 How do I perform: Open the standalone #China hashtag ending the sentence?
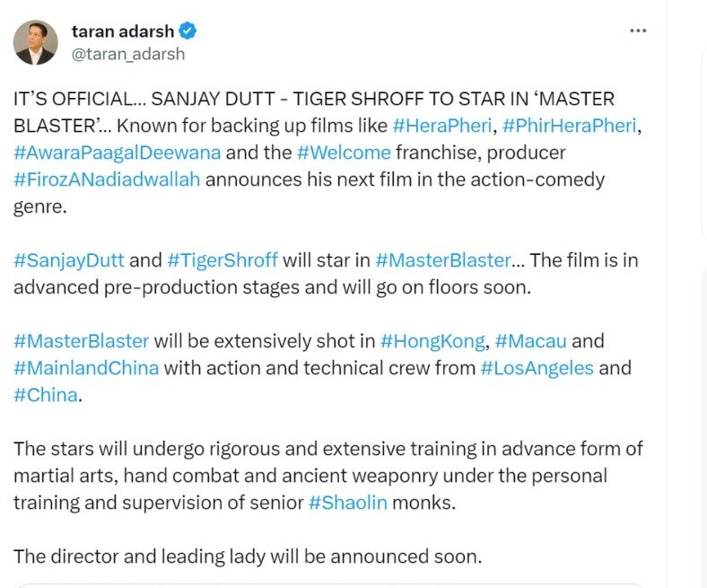(x=45, y=395)
